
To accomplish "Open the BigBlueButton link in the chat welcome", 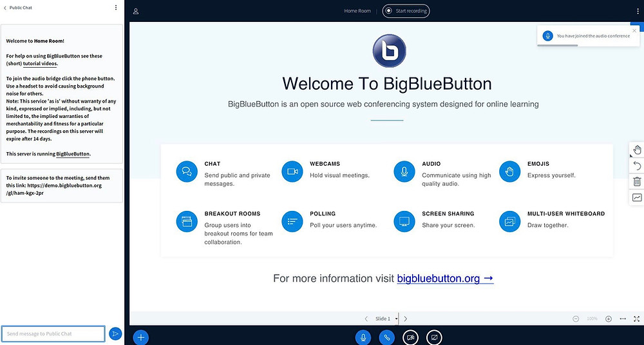I will [73, 154].
